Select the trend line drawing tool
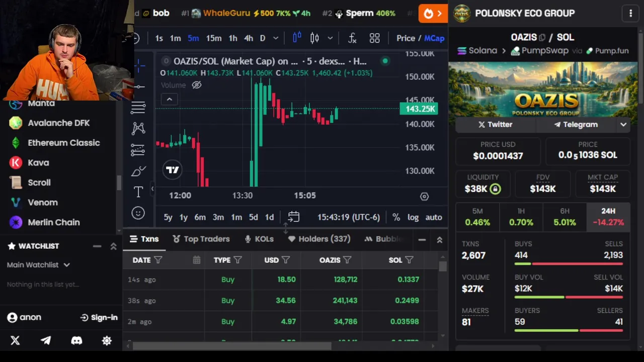The width and height of the screenshot is (644, 362). tap(139, 86)
